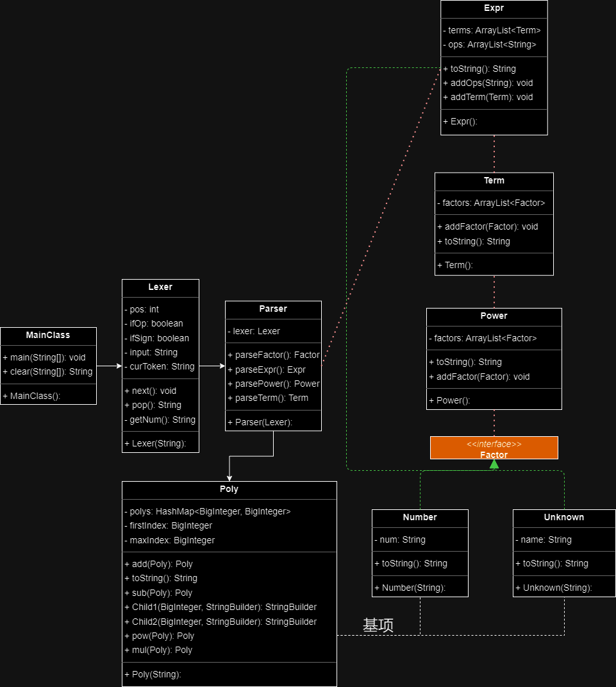Click the Poly class header
The image size is (616, 687).
click(x=229, y=490)
